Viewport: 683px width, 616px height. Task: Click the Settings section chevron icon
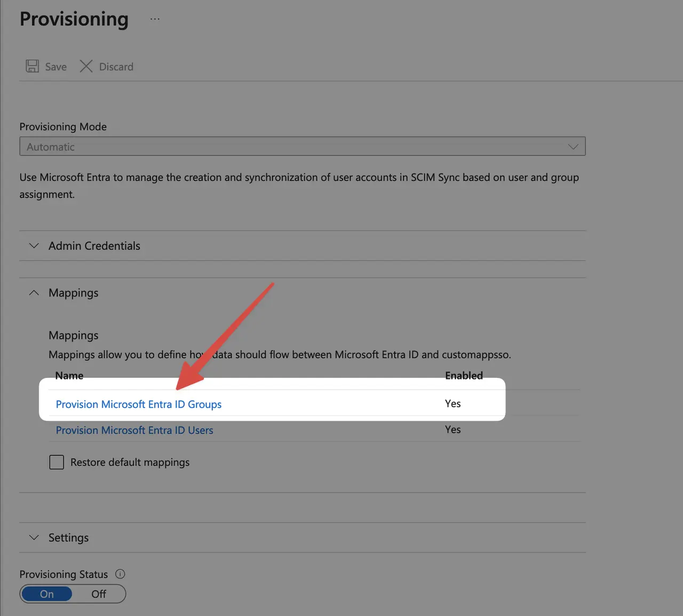(34, 538)
